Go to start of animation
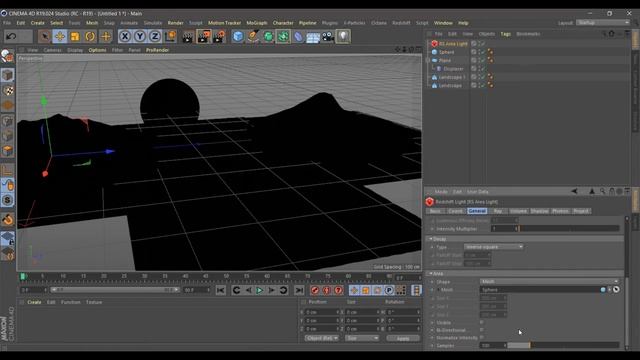 220,290
